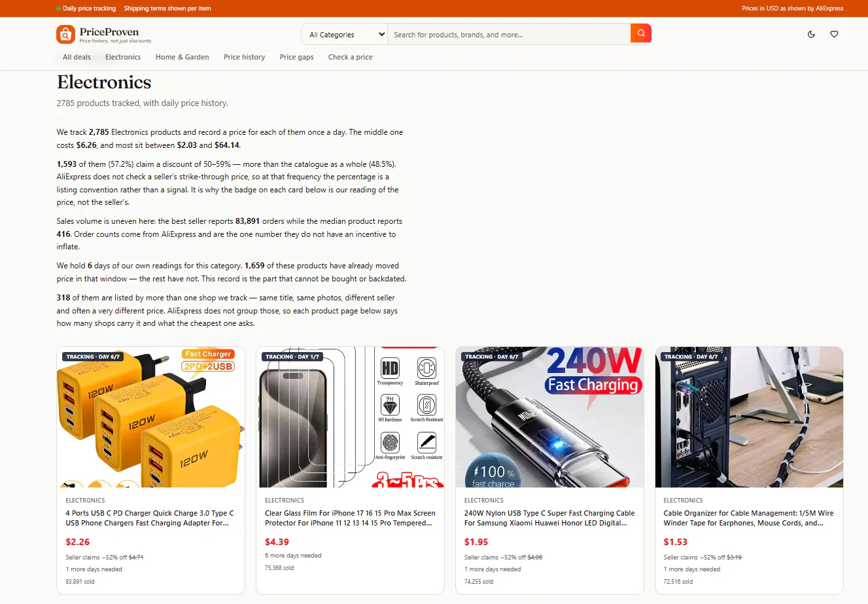The width and height of the screenshot is (868, 604).
Task: Click the 72,516 sold count
Action: coord(678,581)
